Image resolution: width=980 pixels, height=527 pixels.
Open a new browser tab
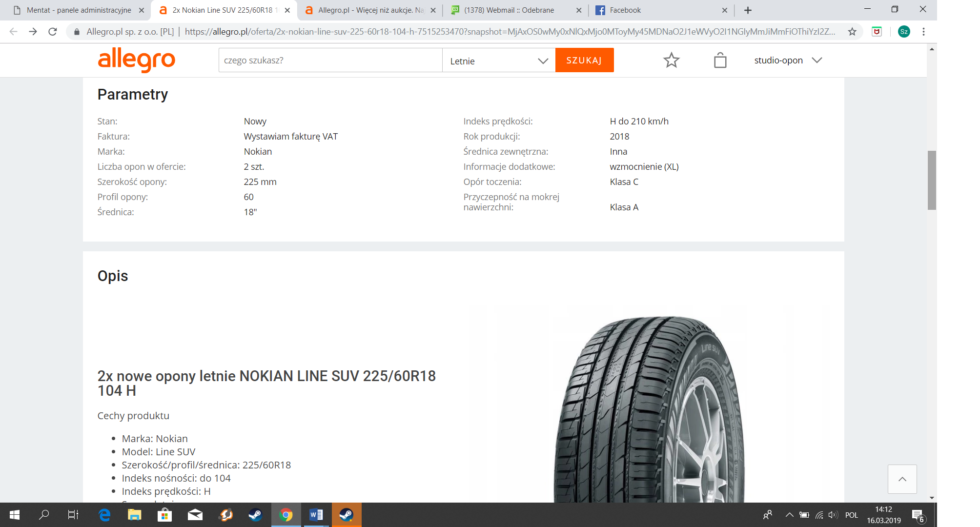(x=748, y=10)
